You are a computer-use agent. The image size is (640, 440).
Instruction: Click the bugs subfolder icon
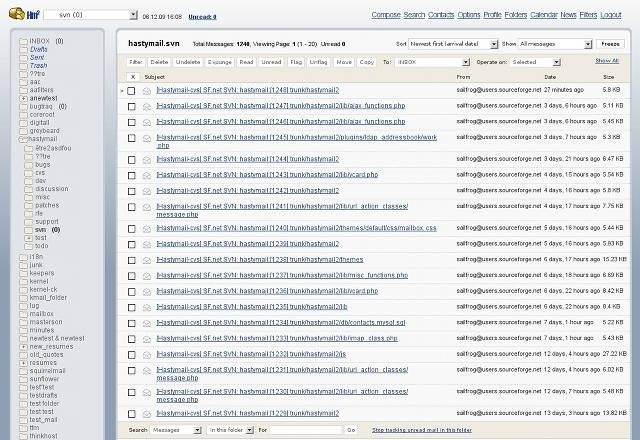tap(29, 165)
